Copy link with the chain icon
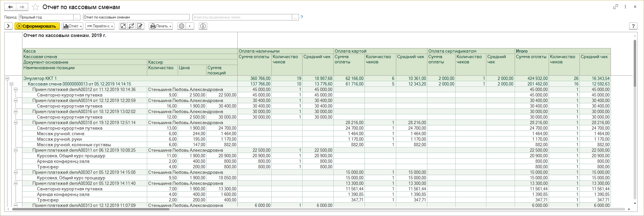 click(x=615, y=7)
